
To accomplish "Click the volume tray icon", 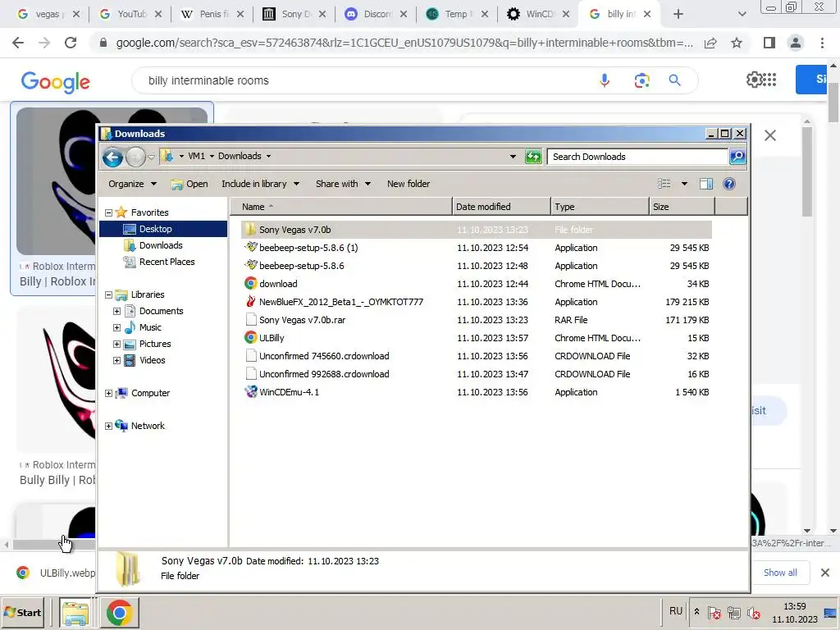I will pos(753,612).
